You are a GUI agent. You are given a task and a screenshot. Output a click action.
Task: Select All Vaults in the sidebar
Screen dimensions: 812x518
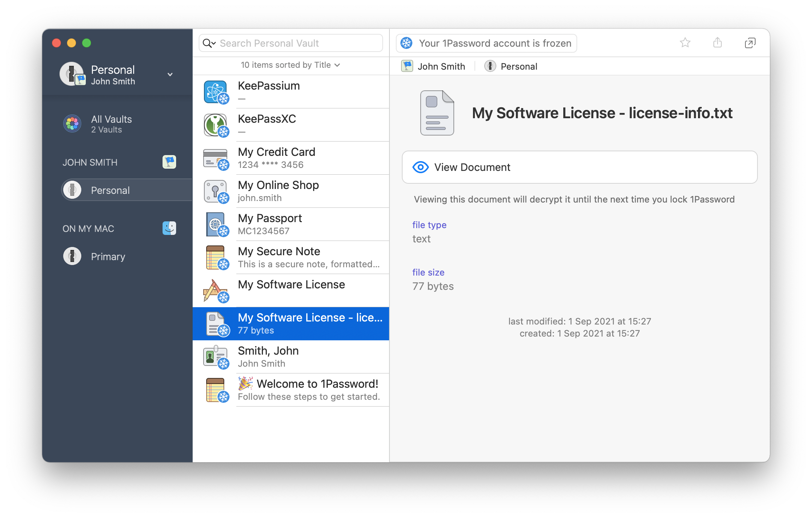tap(111, 124)
